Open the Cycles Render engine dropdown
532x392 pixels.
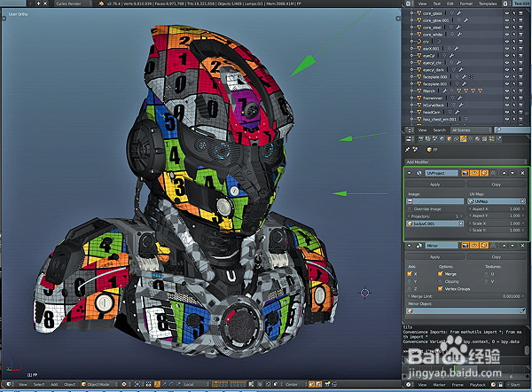[x=73, y=4]
